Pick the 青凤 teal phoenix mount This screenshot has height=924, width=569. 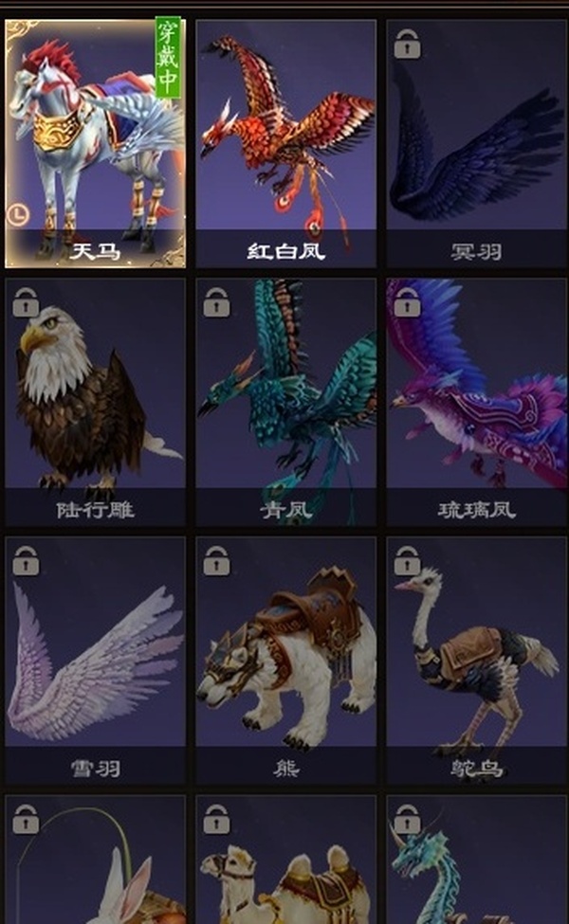click(x=286, y=402)
